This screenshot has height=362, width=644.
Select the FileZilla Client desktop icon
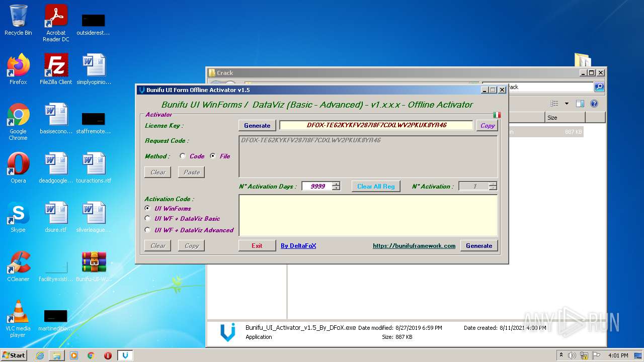[56, 69]
